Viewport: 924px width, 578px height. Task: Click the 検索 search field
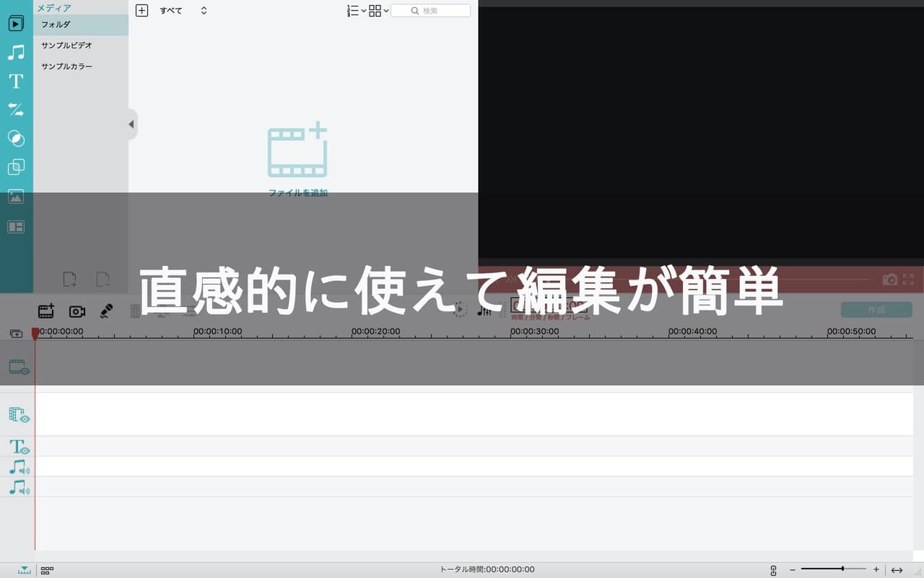tap(431, 10)
